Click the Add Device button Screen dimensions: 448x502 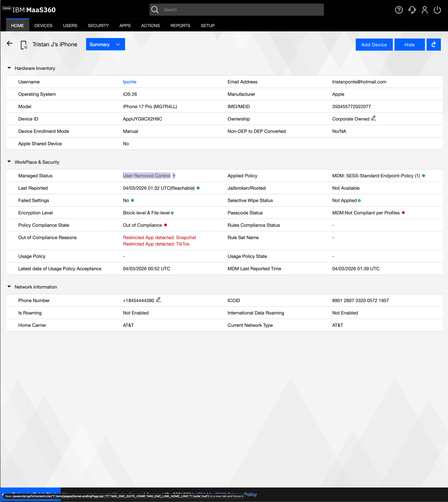coord(374,44)
